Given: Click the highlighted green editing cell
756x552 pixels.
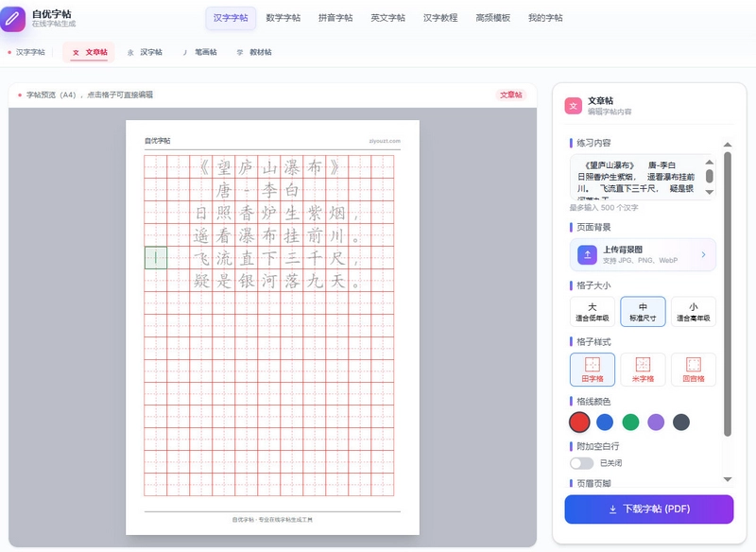Looking at the screenshot, I should (156, 258).
